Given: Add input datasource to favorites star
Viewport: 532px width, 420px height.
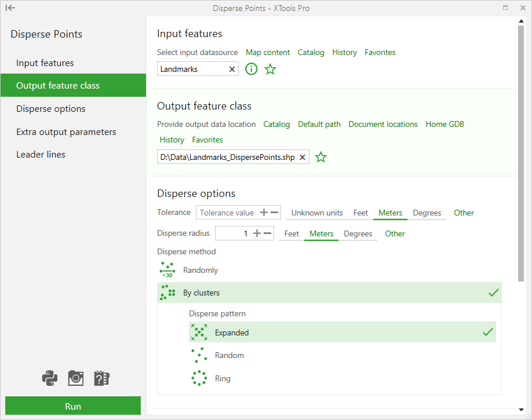Looking at the screenshot, I should [x=270, y=69].
